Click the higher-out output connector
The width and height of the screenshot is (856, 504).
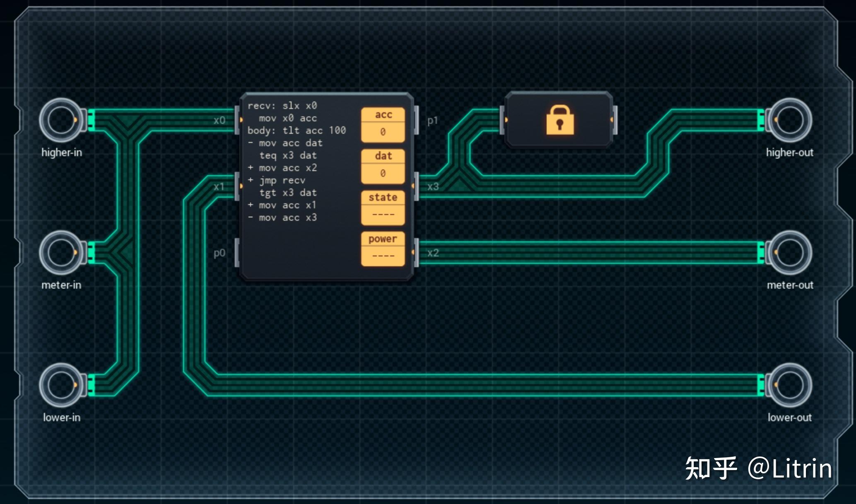pos(789,120)
